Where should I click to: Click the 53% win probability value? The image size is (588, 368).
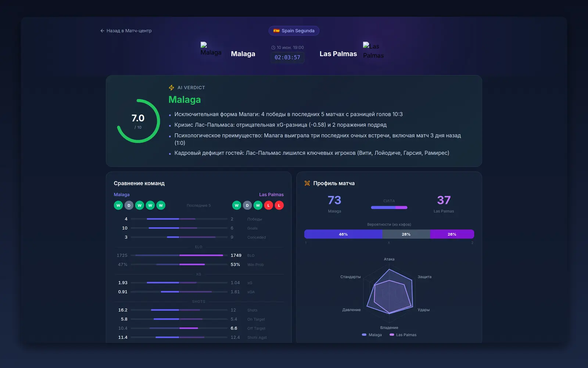235,265
